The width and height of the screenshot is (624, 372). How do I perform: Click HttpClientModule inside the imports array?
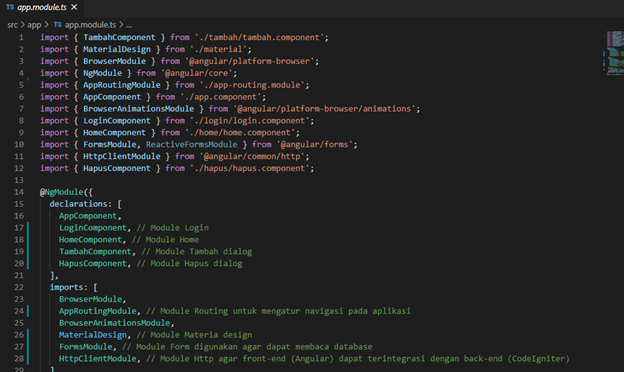click(98, 359)
